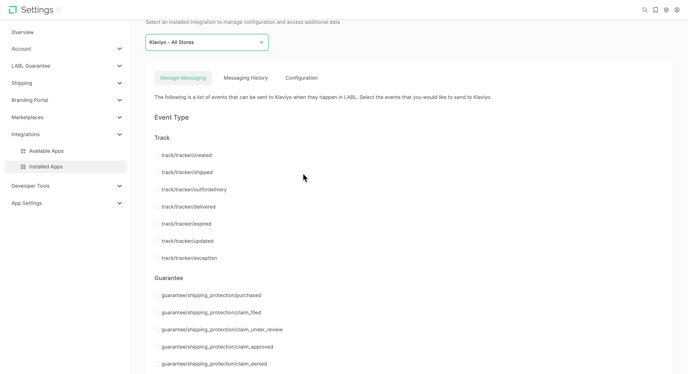Expand the App Settings chevron

[119, 203]
